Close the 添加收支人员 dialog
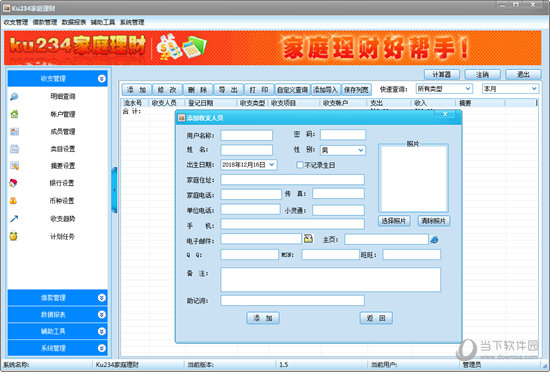Viewport: 550px width, 372px height. 445,114
